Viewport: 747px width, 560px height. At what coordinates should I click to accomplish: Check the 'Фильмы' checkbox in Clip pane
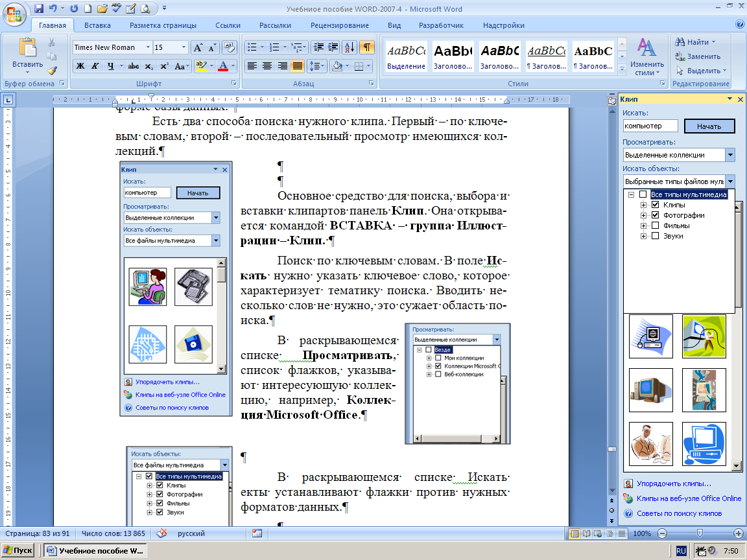(x=655, y=226)
